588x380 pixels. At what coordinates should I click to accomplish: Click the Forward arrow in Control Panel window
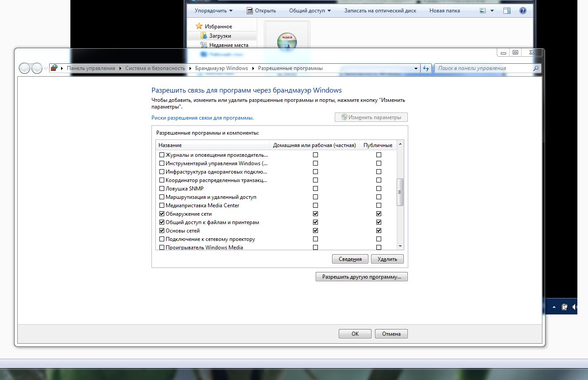37,68
